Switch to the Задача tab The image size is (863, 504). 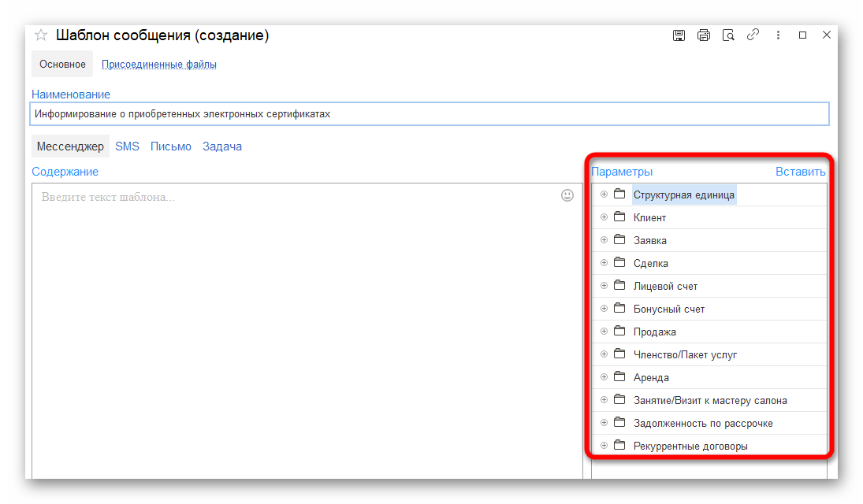pos(221,146)
